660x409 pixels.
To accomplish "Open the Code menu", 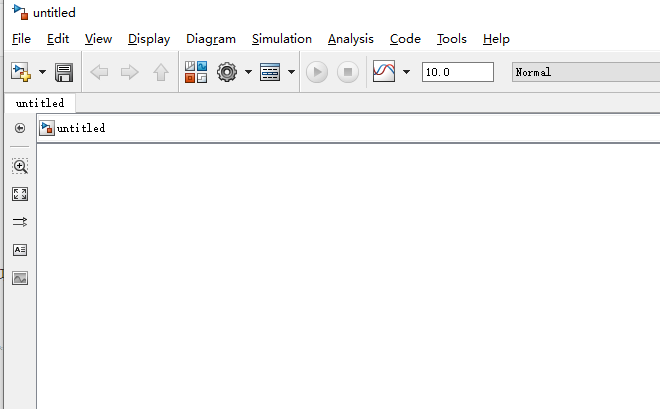I will tap(405, 39).
